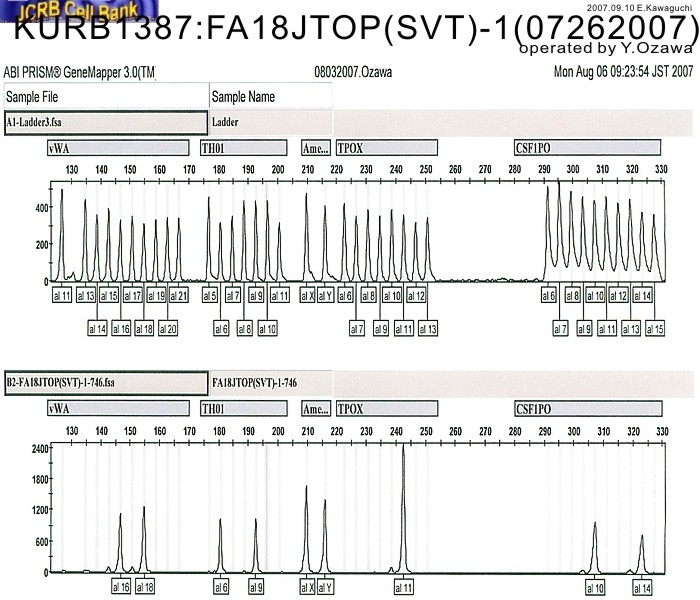
Task: Click the al 15 CSF1PO label in the Ladder panel
Action: point(655,328)
